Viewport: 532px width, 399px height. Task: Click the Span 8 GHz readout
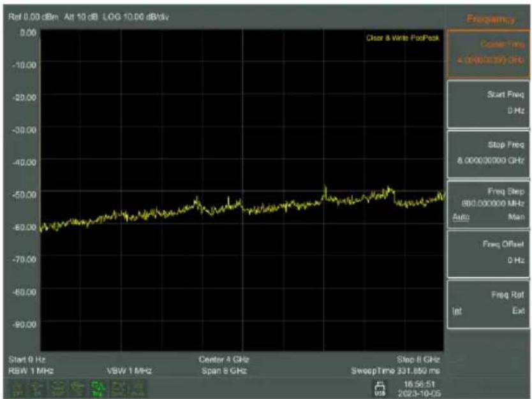click(x=224, y=371)
